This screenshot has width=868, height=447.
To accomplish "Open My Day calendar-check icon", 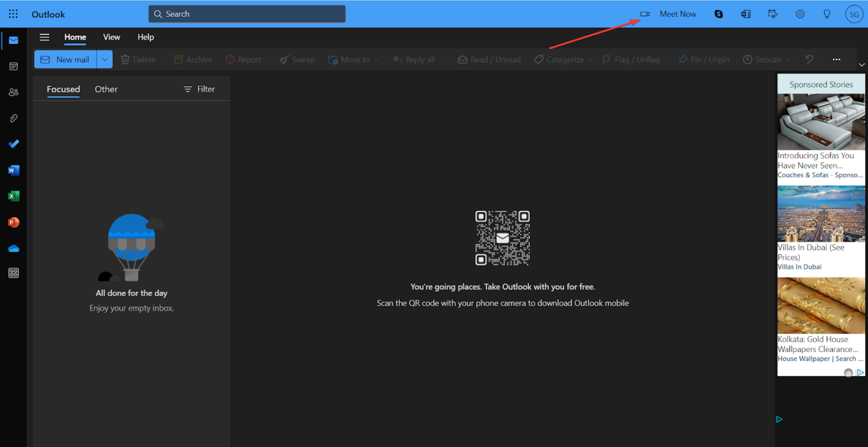I will [773, 14].
